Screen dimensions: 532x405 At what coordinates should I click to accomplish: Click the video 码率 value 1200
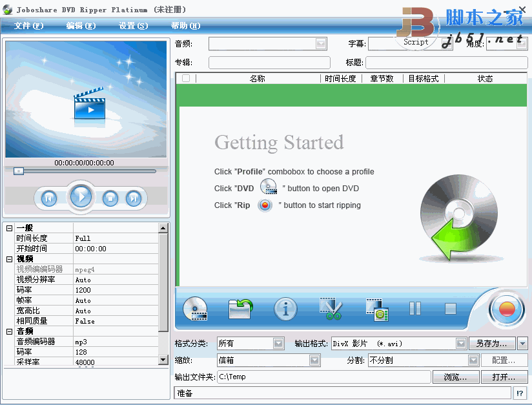[116, 290]
